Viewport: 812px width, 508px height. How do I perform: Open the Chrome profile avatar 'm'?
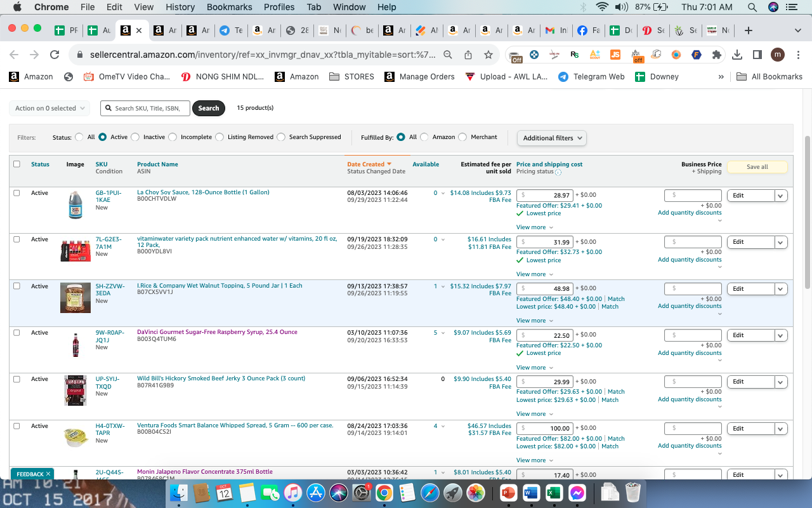pos(778,55)
